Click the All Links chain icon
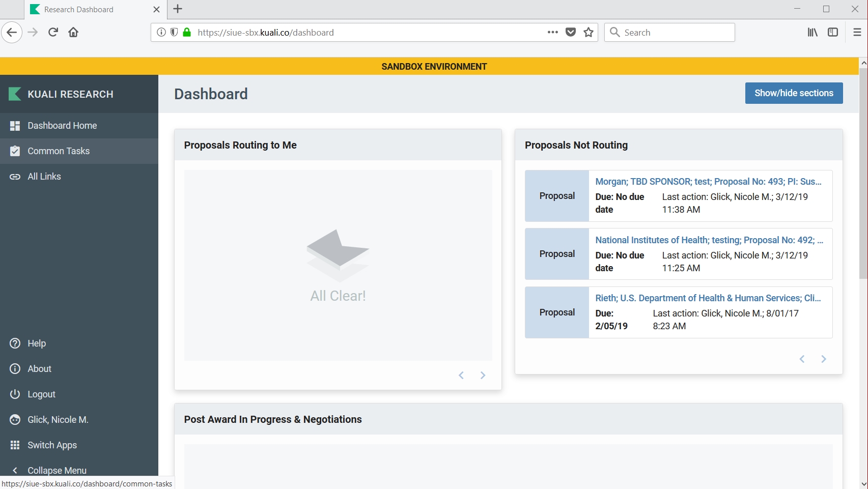Viewport: 868px width, 489px height. tap(15, 177)
